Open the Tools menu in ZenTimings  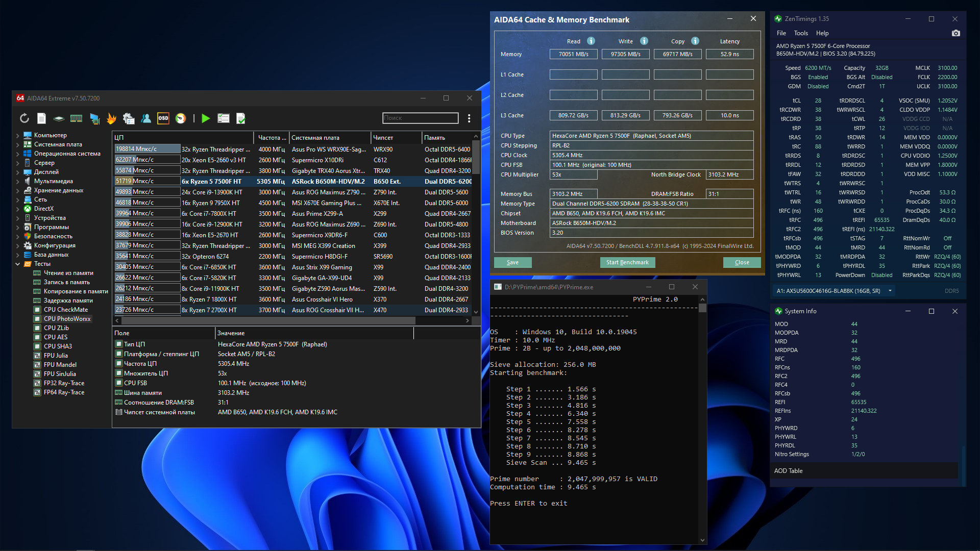pyautogui.click(x=801, y=33)
